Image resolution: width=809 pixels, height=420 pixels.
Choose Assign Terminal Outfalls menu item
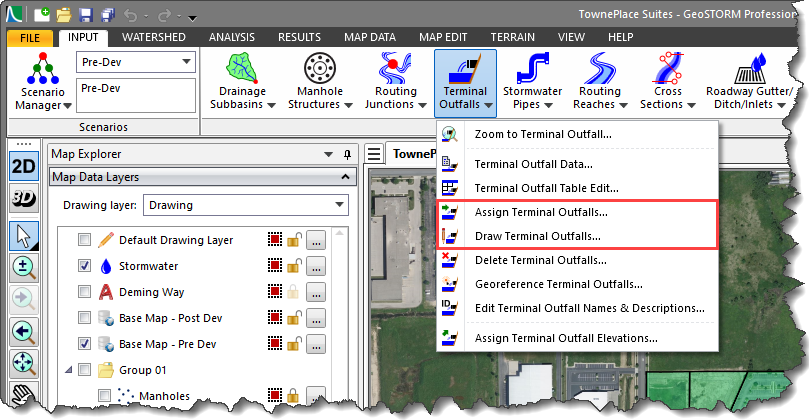577,212
